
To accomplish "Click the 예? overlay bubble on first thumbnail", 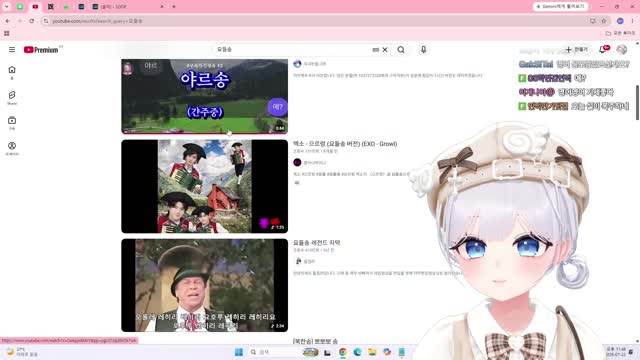I will 278,107.
